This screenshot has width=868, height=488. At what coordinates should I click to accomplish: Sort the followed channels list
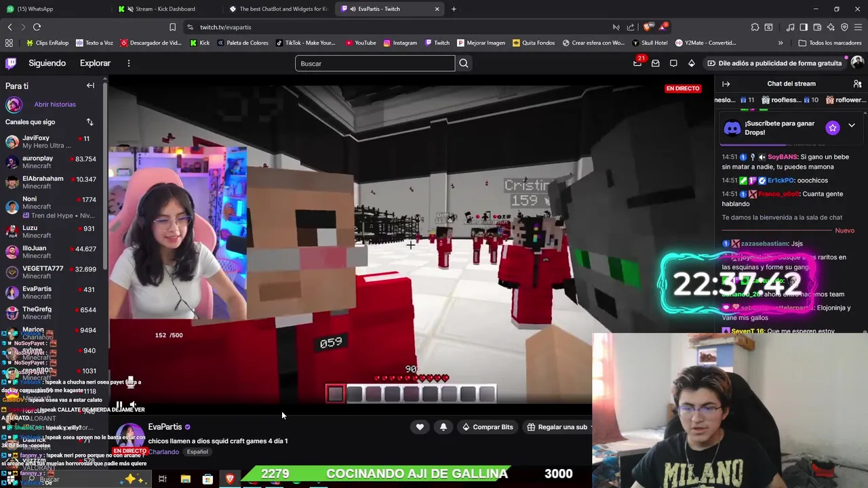pos(90,122)
